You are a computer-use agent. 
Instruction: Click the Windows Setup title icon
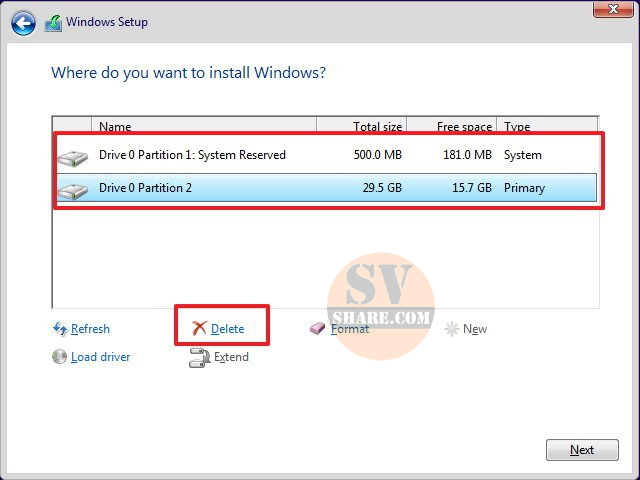pos(53,23)
